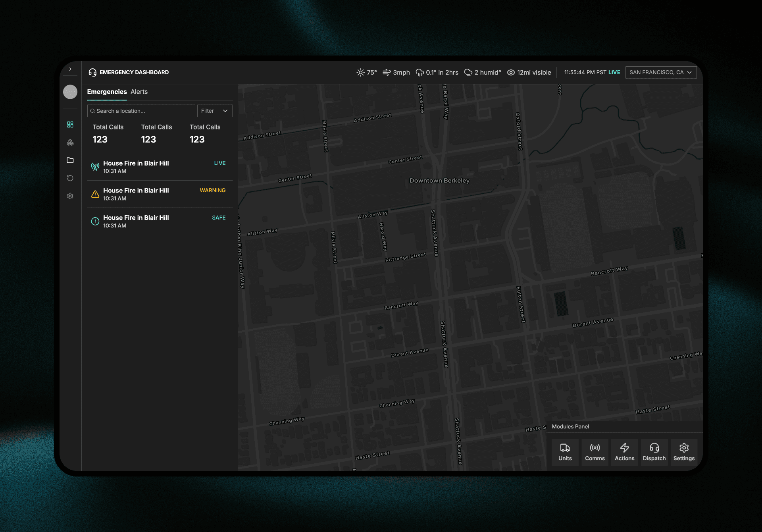Toggle live monitoring status indicator
Image resolution: width=762 pixels, height=532 pixels.
(x=614, y=72)
